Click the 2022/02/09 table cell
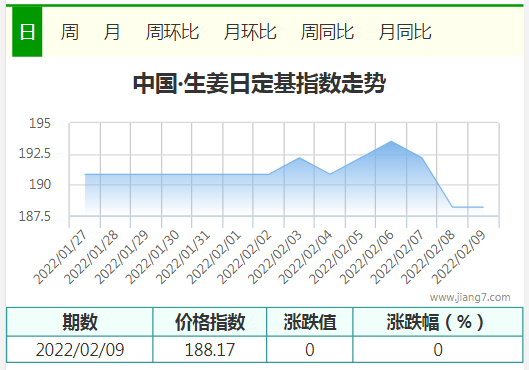 click(x=80, y=349)
